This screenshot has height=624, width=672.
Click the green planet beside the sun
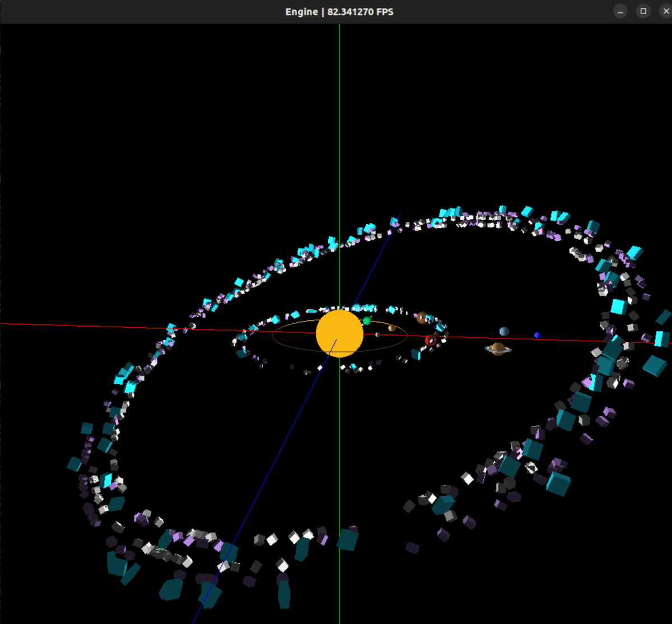click(367, 320)
